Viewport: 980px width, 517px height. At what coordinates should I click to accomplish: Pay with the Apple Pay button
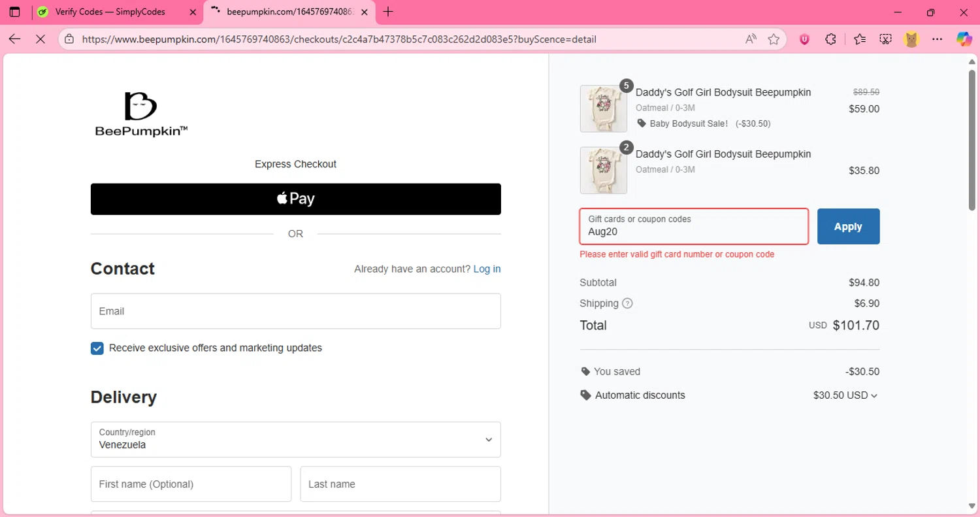pyautogui.click(x=296, y=199)
